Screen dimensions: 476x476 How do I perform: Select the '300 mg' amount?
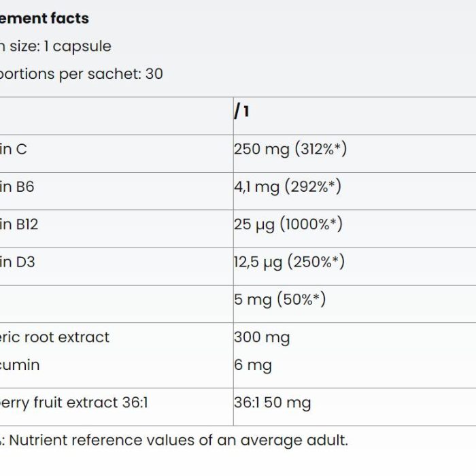coord(262,337)
